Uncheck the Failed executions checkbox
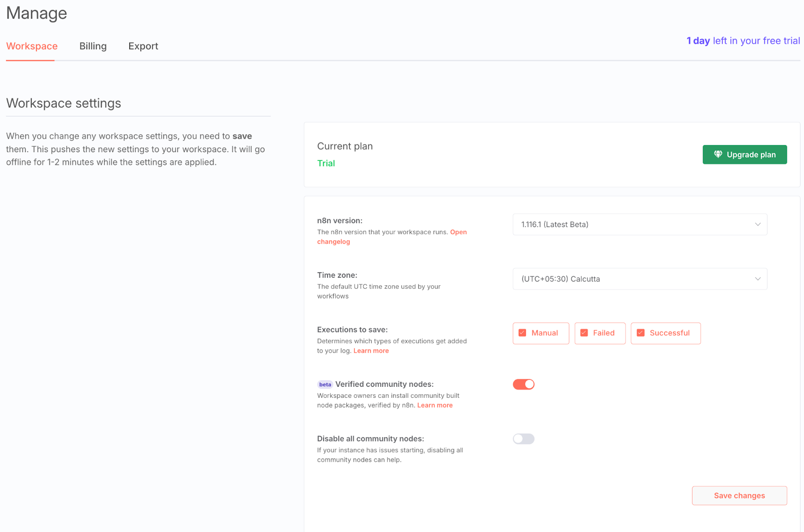This screenshot has width=804, height=532. tap(584, 333)
